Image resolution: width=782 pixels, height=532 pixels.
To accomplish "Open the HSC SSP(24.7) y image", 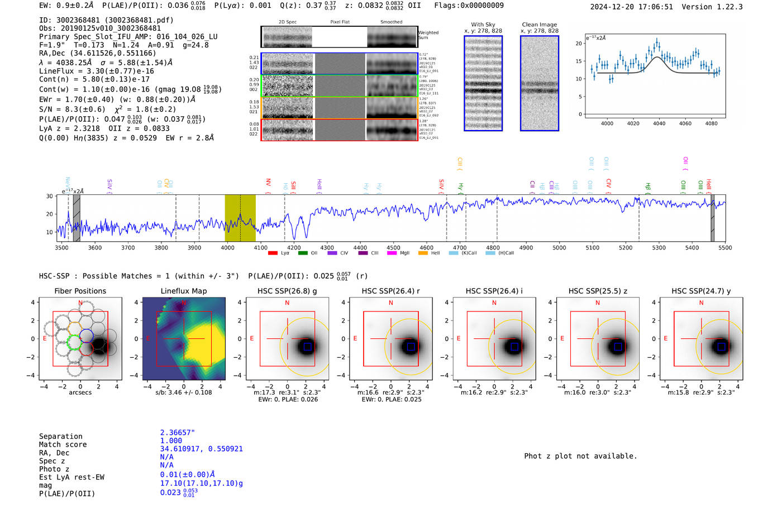I will click(x=702, y=338).
